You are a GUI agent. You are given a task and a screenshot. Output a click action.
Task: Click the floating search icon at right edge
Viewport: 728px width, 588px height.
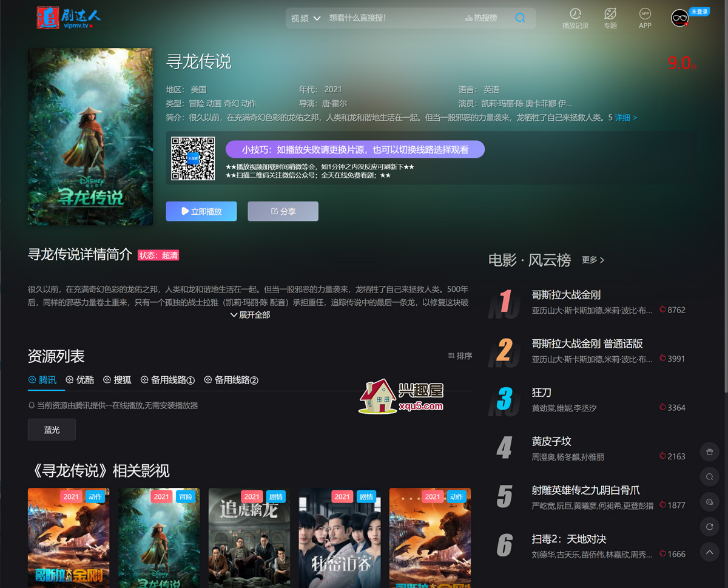pyautogui.click(x=709, y=477)
